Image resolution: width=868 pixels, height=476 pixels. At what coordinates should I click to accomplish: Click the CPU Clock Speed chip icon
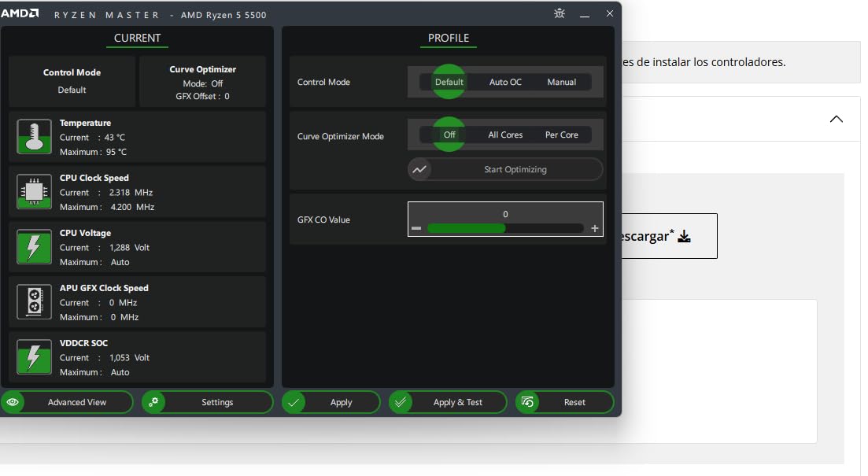(35, 191)
